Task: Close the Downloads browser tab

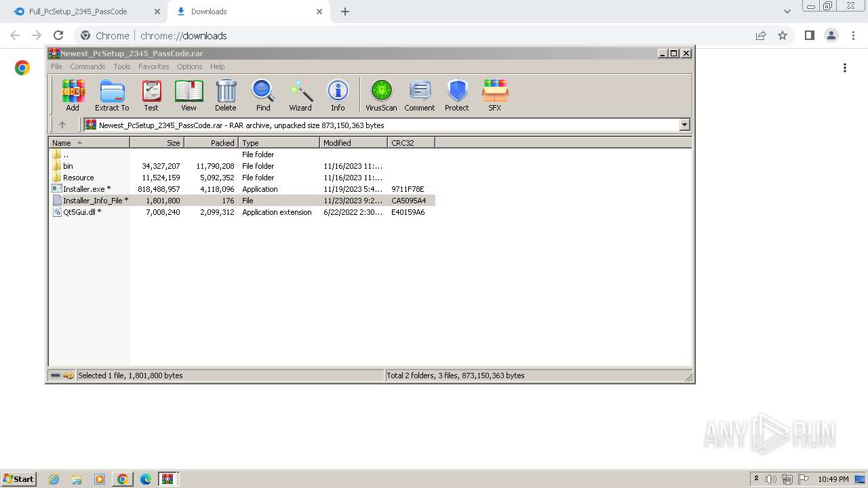Action: [x=319, y=12]
